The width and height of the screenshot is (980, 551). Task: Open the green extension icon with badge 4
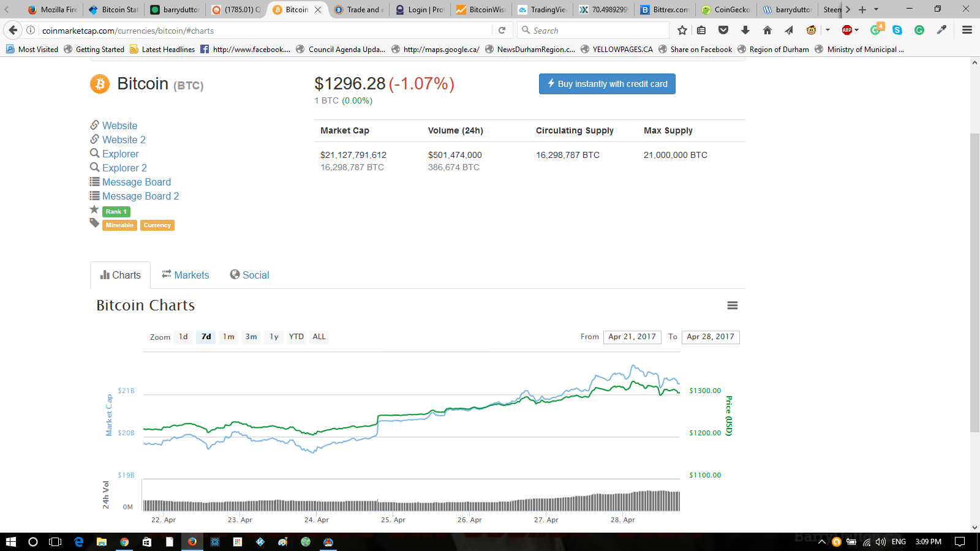[876, 29]
